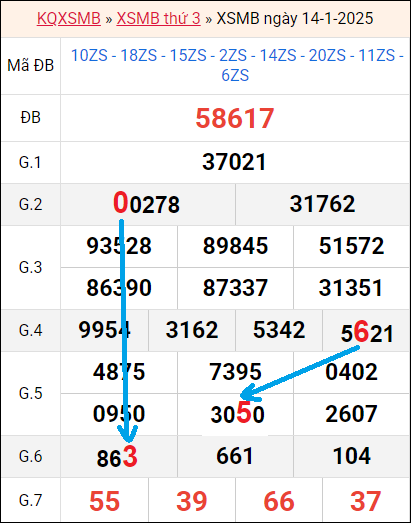This screenshot has width=411, height=523.
Task: Select G.7 number 66
Action: (x=279, y=501)
